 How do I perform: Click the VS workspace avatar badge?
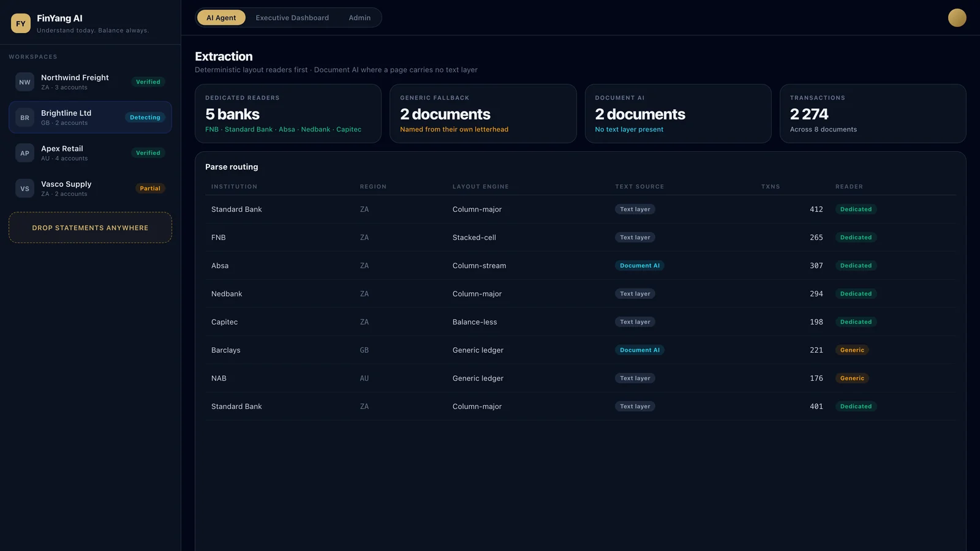tap(24, 189)
